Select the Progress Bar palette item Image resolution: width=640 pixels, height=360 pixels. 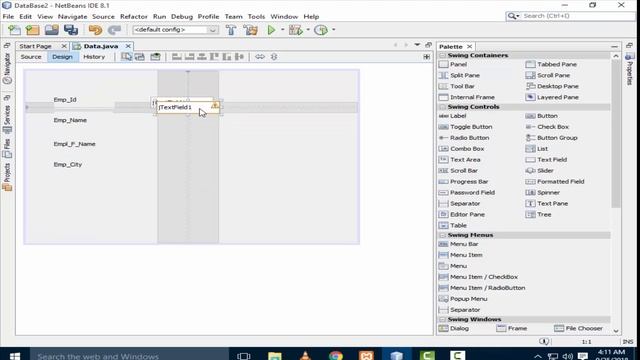point(463,182)
